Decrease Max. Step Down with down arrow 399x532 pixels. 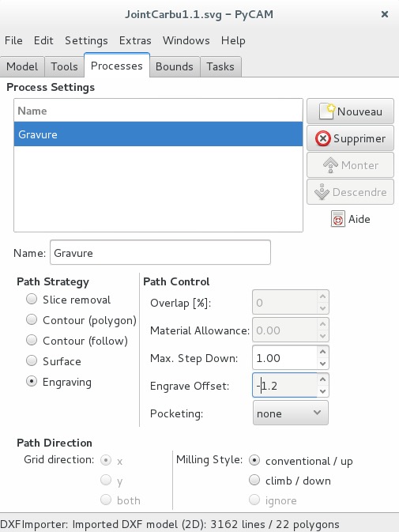(322, 364)
